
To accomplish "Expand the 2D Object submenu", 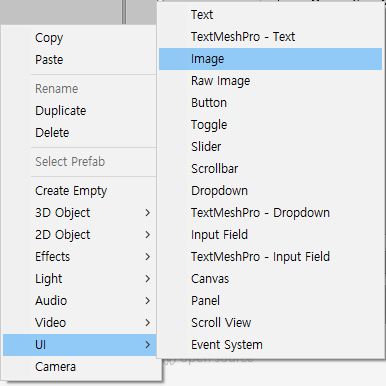I will (79, 235).
